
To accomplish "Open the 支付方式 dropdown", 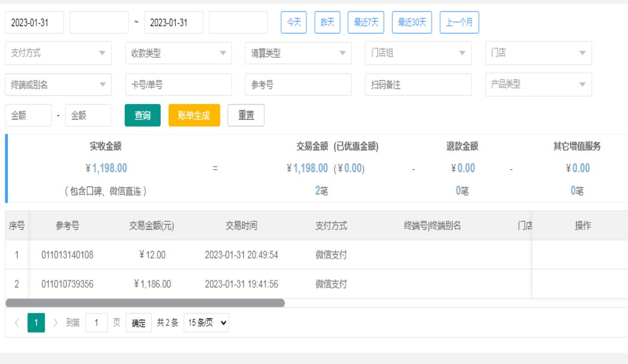I will (58, 53).
